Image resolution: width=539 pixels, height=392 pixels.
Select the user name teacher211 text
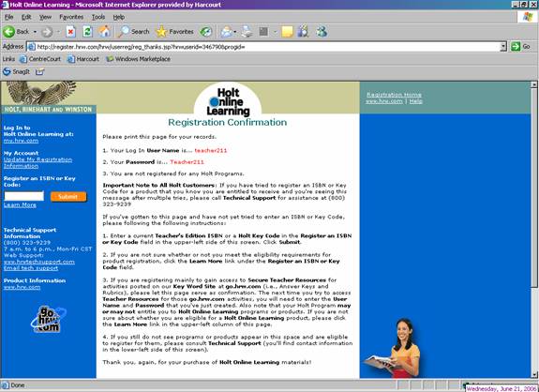(210, 150)
